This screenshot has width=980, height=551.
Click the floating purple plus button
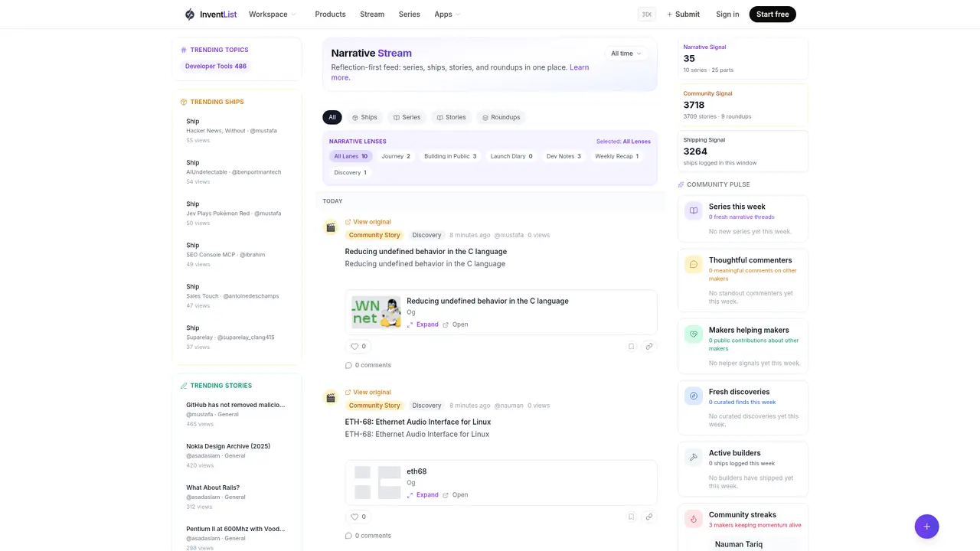pos(926,527)
